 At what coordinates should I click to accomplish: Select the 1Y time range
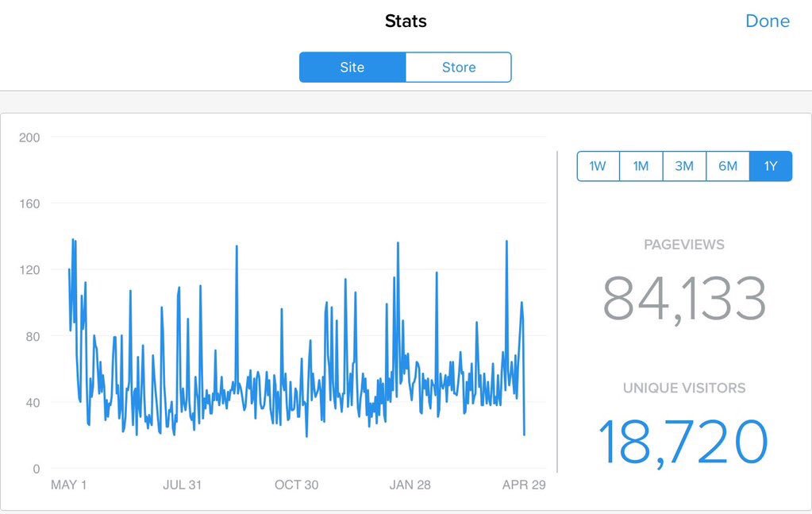(x=771, y=166)
